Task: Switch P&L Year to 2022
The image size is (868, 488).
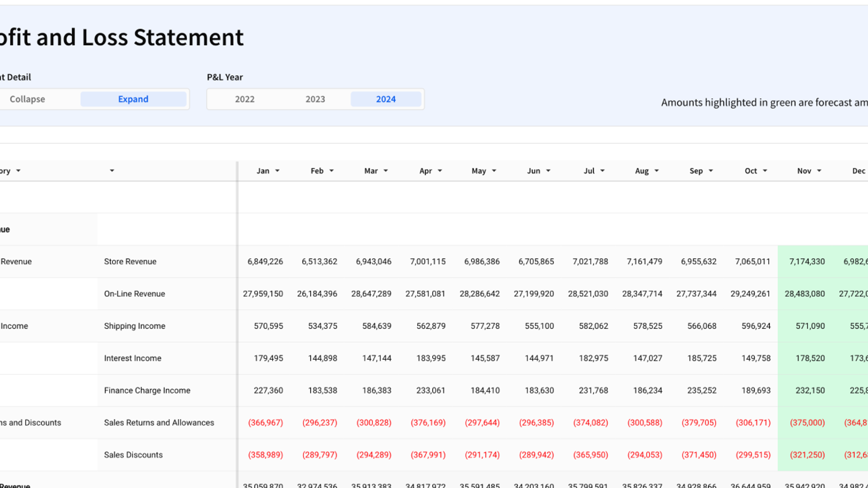Action: coord(245,99)
